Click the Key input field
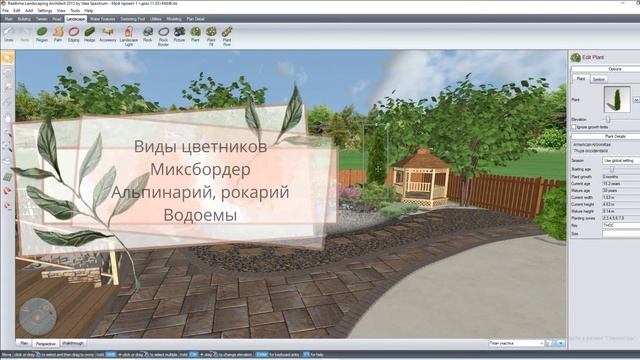Image resolution: width=640 pixels, height=360 pixels. tap(621, 225)
